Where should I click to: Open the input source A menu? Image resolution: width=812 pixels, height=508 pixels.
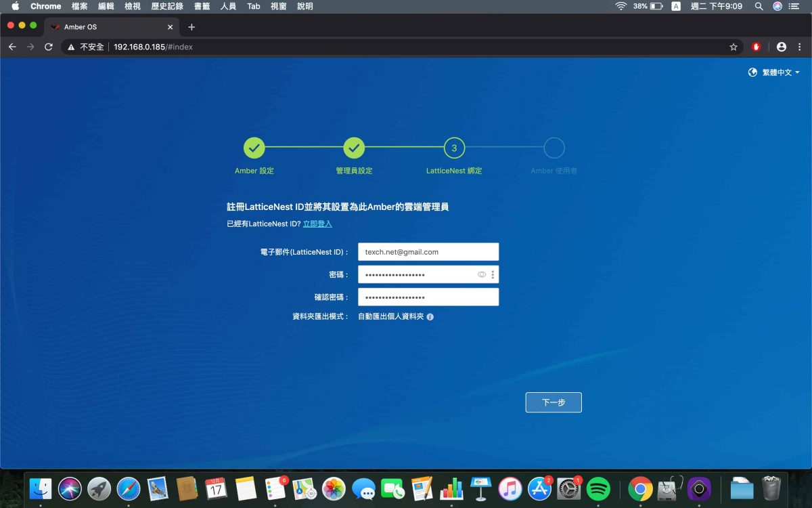676,6
